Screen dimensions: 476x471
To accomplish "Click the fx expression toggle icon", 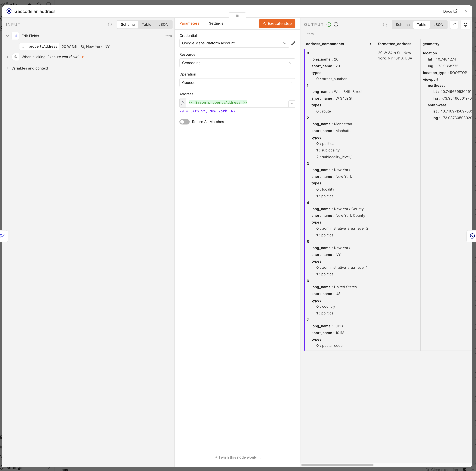I will 183,103.
